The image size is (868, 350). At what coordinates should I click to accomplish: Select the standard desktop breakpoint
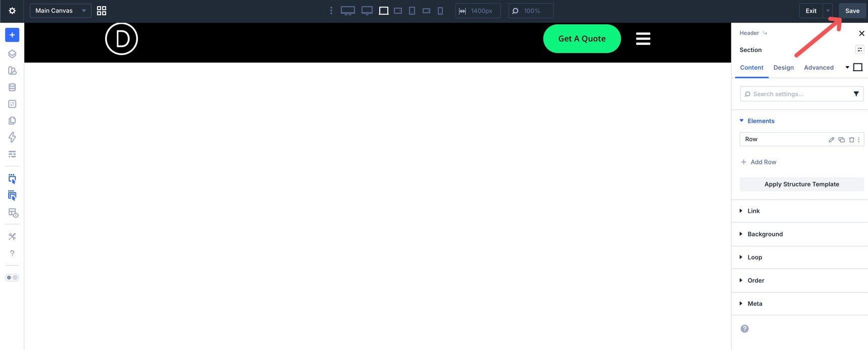click(x=367, y=11)
